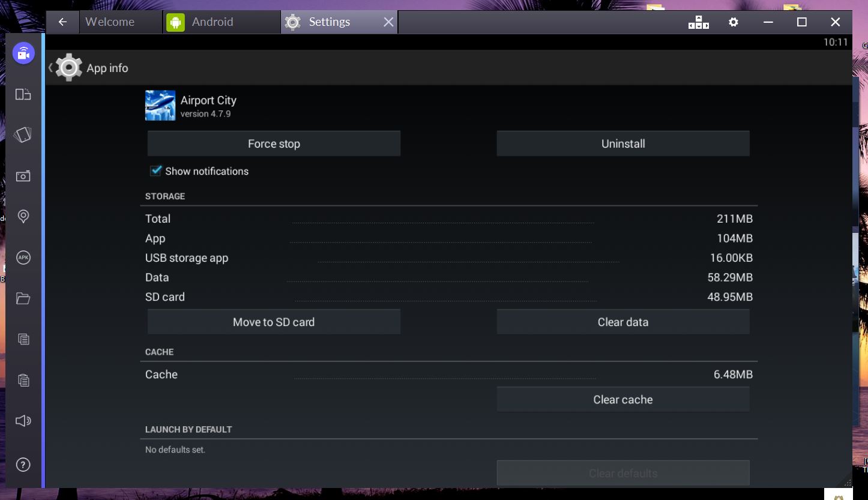Click the Move to SD card button
Screen dimensions: 868x500
click(274, 322)
